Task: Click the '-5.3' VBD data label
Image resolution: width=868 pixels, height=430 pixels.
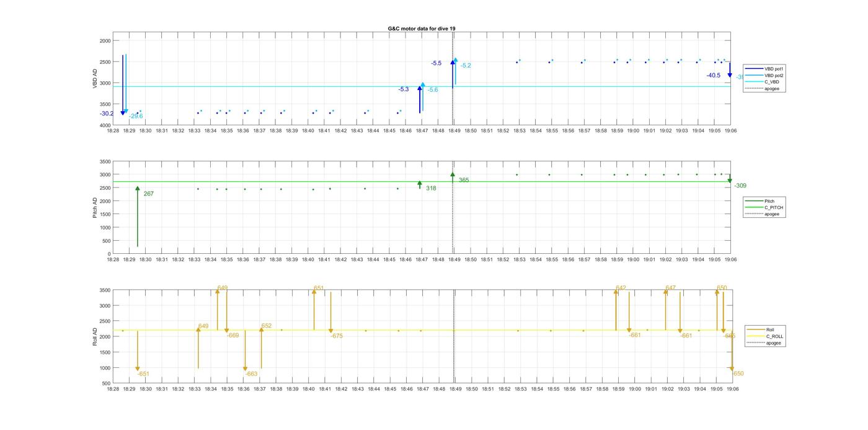Action: point(404,89)
